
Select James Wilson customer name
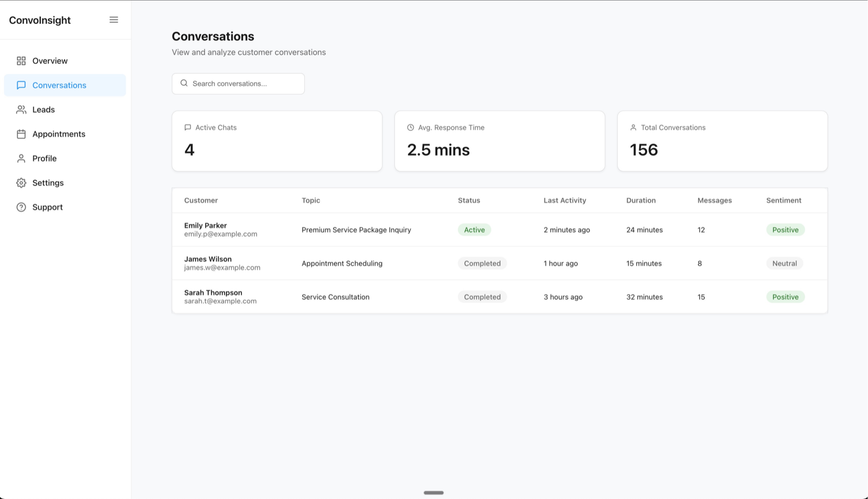coord(208,259)
